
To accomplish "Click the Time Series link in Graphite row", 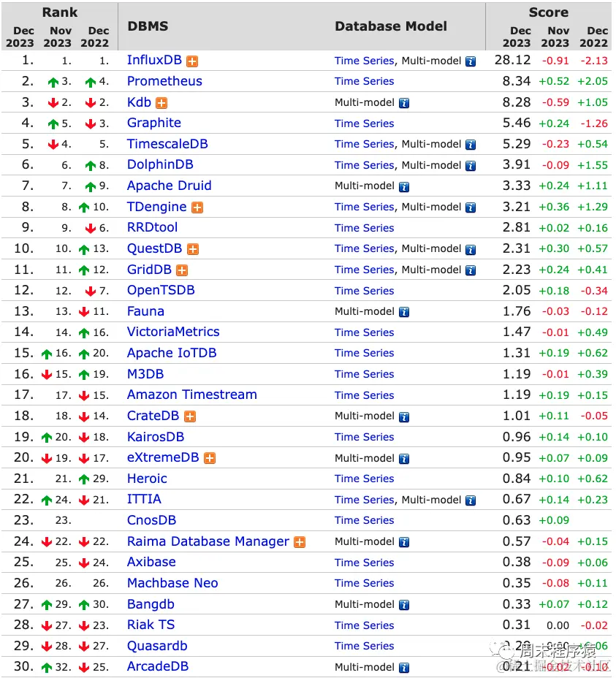I will click(x=364, y=123).
